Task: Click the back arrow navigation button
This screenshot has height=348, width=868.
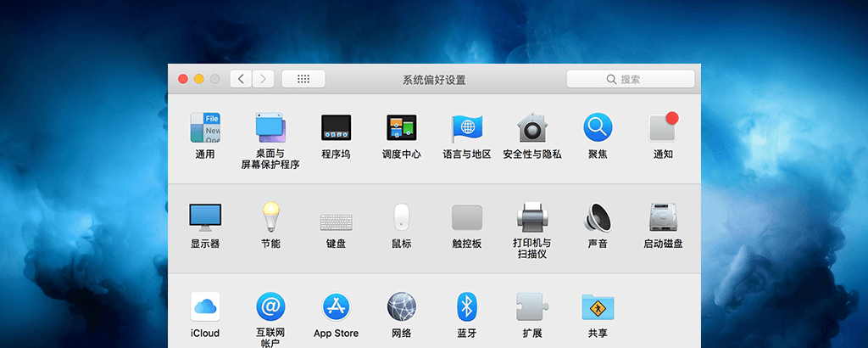Action: coord(242,79)
